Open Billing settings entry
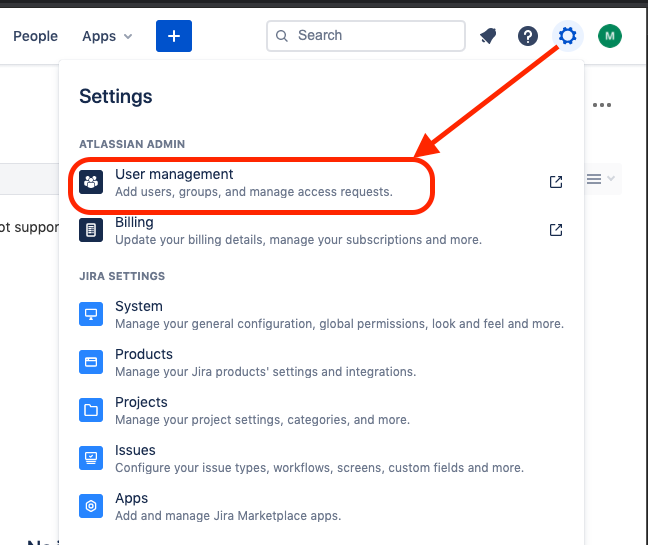The height and width of the screenshot is (545, 648). [x=321, y=230]
